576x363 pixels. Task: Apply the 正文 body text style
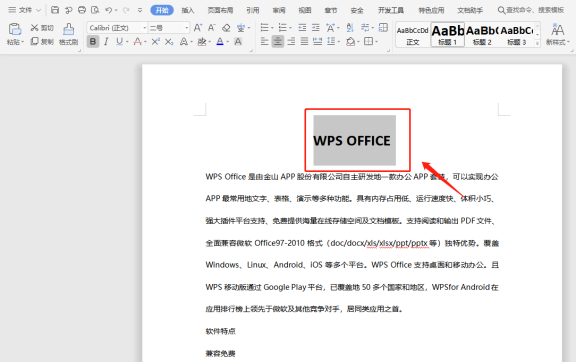(413, 35)
